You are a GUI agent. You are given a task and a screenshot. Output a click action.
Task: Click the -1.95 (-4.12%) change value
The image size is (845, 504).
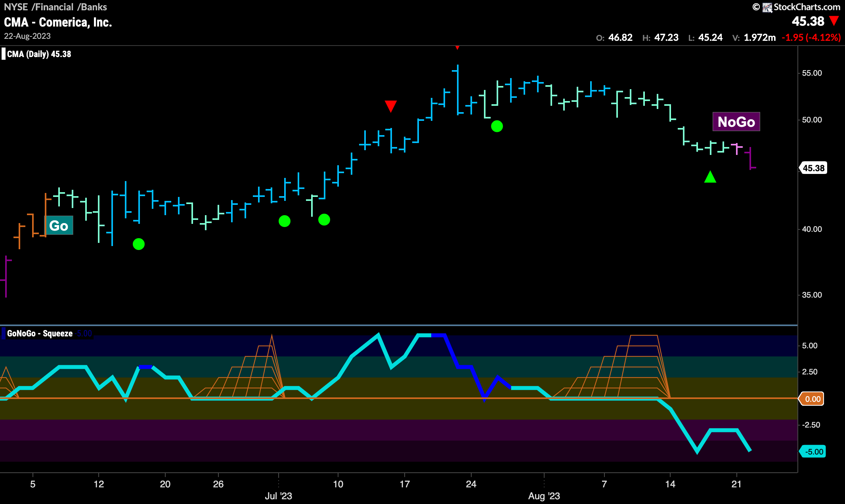click(811, 38)
